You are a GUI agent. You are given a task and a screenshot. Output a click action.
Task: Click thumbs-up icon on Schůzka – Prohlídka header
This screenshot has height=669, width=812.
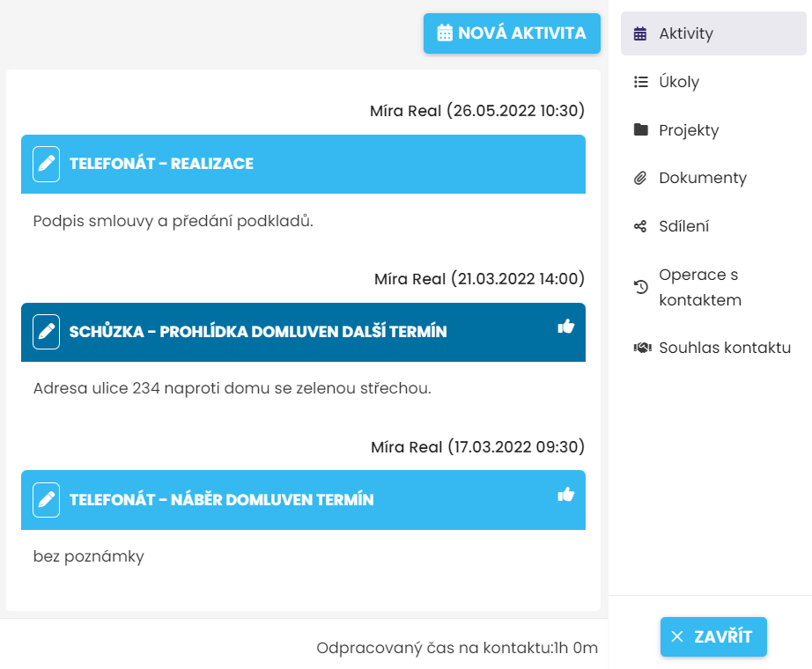pyautogui.click(x=565, y=327)
